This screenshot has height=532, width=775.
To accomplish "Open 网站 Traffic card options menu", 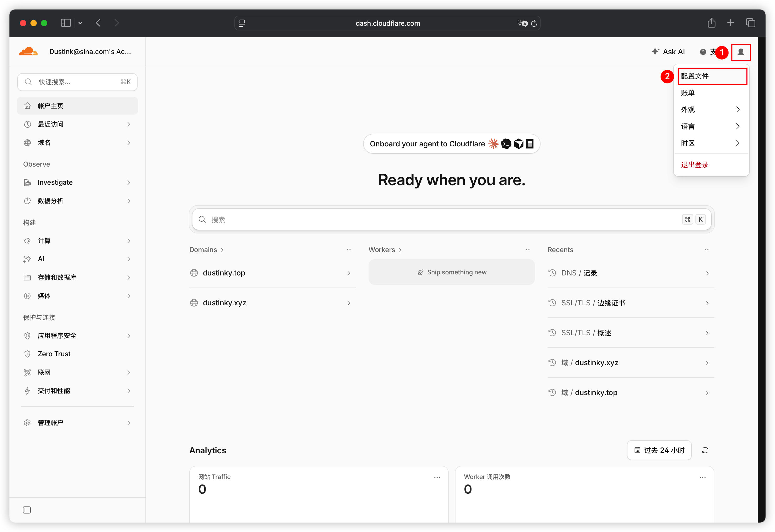I will [x=437, y=477].
